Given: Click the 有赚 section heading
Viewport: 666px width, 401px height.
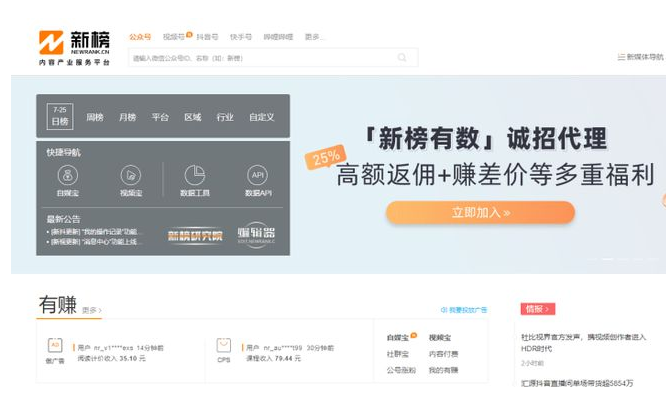Looking at the screenshot, I should [x=58, y=305].
